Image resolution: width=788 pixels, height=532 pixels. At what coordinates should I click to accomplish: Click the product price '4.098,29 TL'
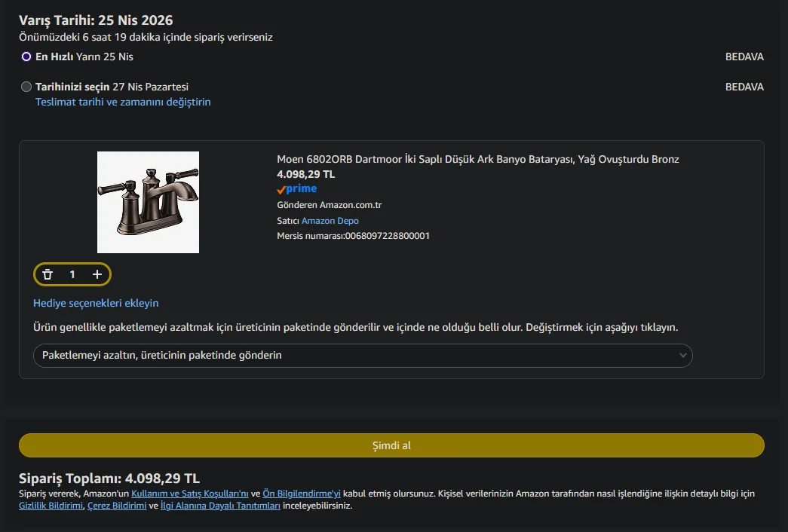click(x=305, y=174)
